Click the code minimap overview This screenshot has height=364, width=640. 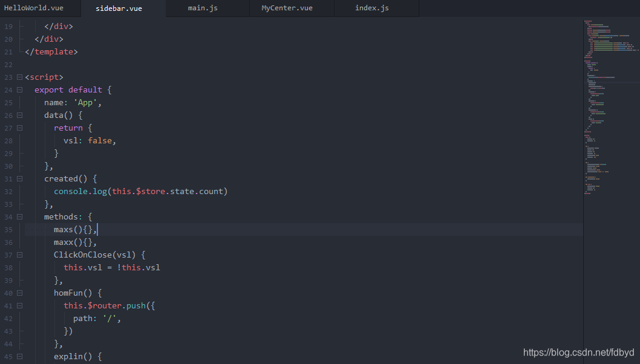point(611,107)
